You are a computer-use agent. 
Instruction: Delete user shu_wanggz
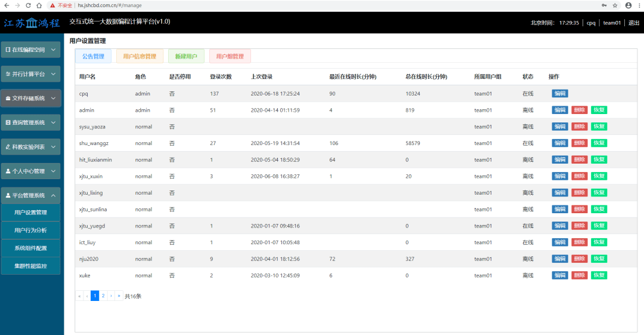(x=580, y=143)
